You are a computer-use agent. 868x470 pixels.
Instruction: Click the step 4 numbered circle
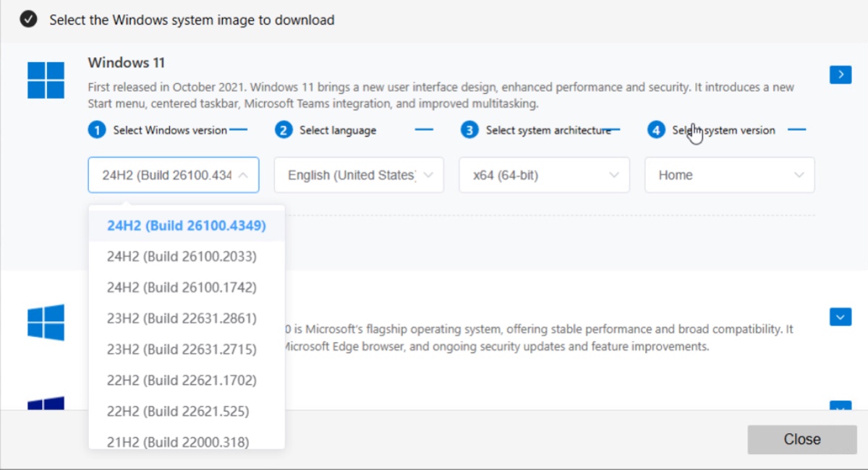655,129
